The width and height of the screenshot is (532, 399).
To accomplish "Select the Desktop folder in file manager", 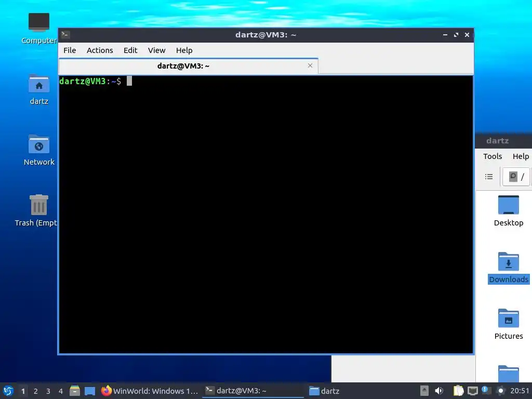I will point(508,211).
